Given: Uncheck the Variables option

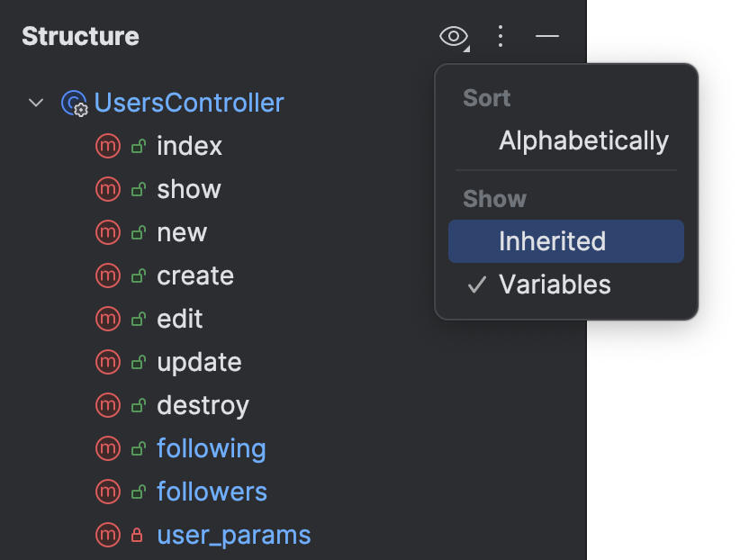Looking at the screenshot, I should tap(555, 285).
